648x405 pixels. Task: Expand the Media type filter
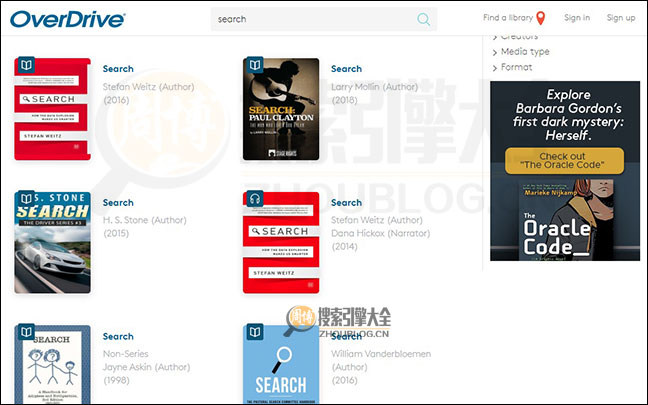pyautogui.click(x=524, y=52)
